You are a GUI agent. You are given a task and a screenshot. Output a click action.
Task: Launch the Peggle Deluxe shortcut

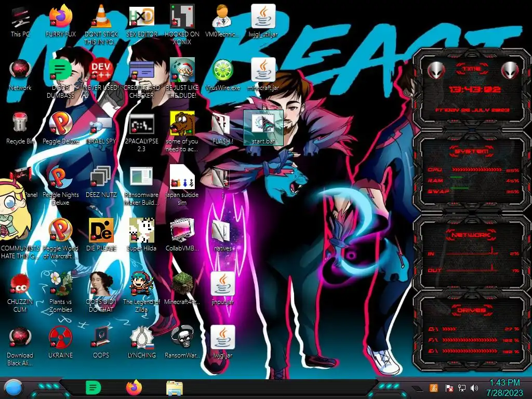point(60,128)
